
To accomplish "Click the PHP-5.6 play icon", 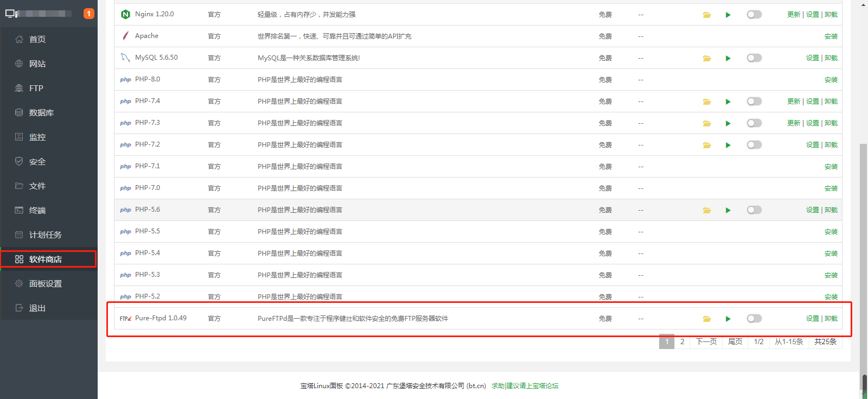I will (x=728, y=210).
